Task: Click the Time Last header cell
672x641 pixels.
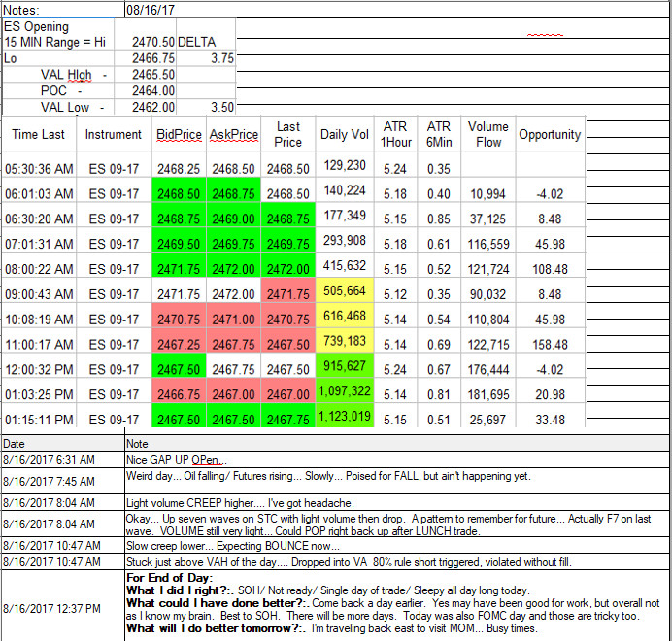Action: tap(39, 134)
